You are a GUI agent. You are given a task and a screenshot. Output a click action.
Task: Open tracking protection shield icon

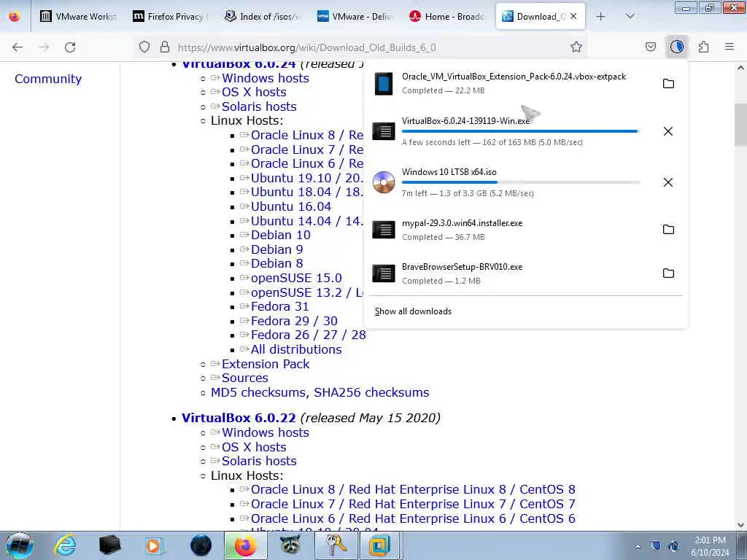(144, 47)
